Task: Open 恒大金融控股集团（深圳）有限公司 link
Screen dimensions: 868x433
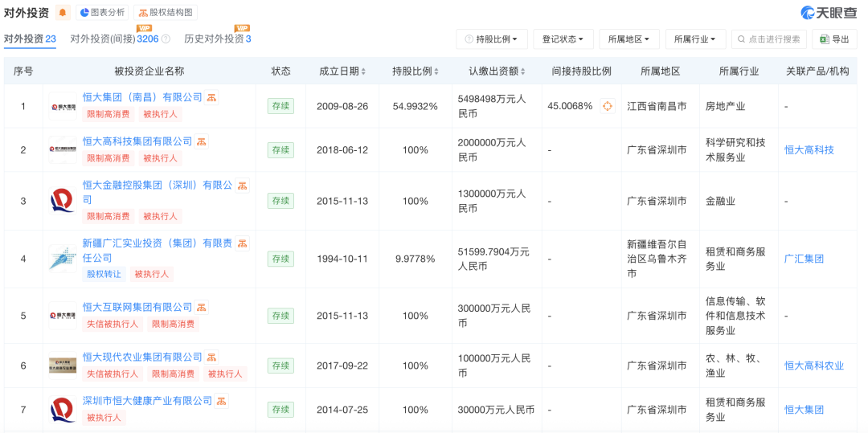Action: (x=158, y=193)
